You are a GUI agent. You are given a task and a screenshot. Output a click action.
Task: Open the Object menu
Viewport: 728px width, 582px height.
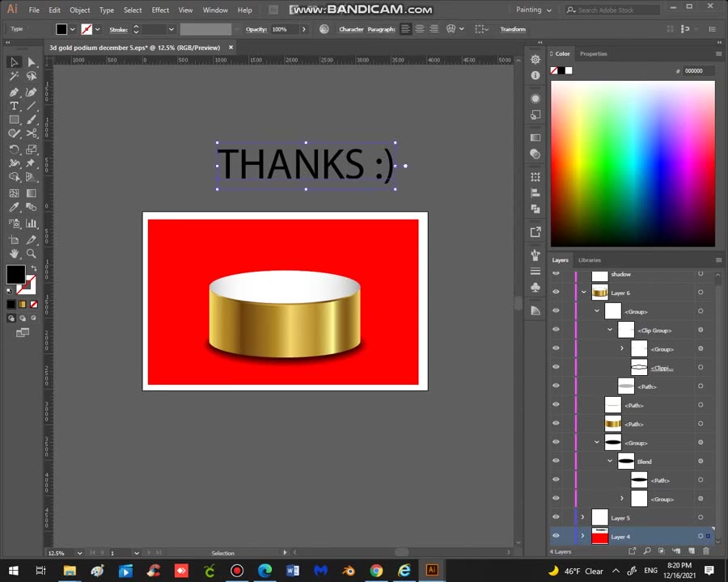[x=80, y=10]
